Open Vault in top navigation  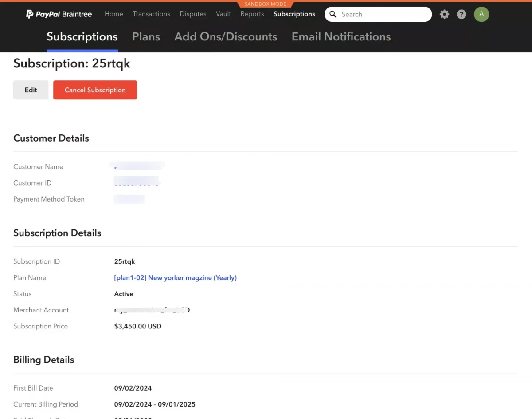(x=223, y=14)
